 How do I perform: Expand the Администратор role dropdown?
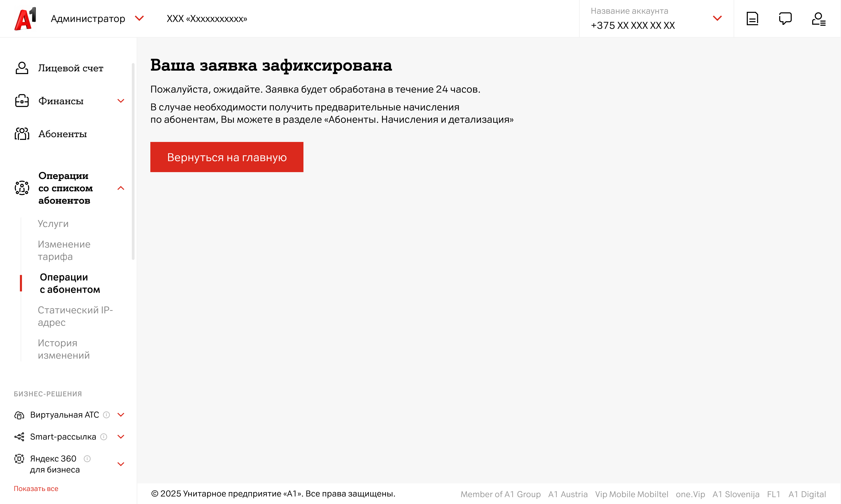coord(139,18)
